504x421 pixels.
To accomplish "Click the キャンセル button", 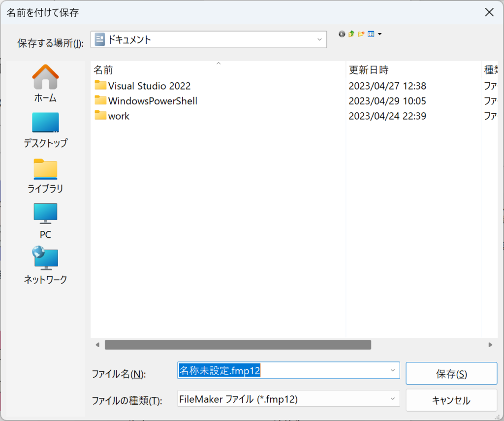I will coord(451,400).
